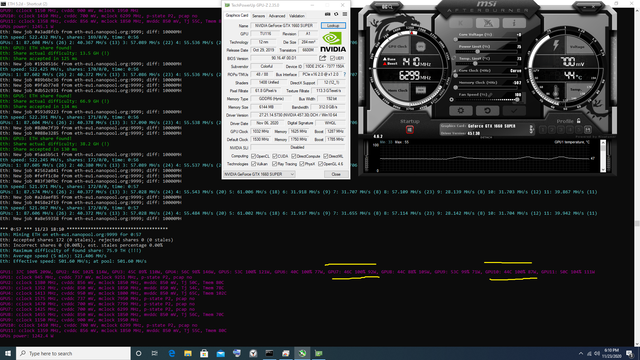Viewport: 640px width, 360px height.
Task: Open the Afterburner information (i) button
Action: click(x=514, y=23)
